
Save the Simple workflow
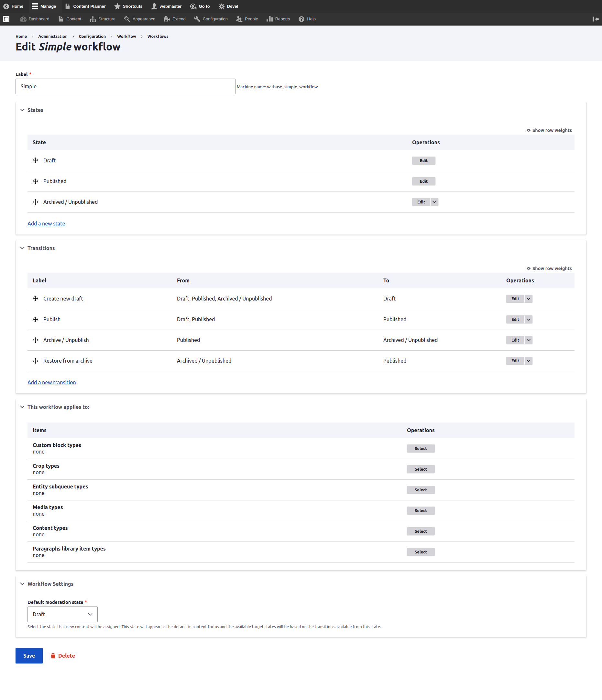(x=29, y=655)
